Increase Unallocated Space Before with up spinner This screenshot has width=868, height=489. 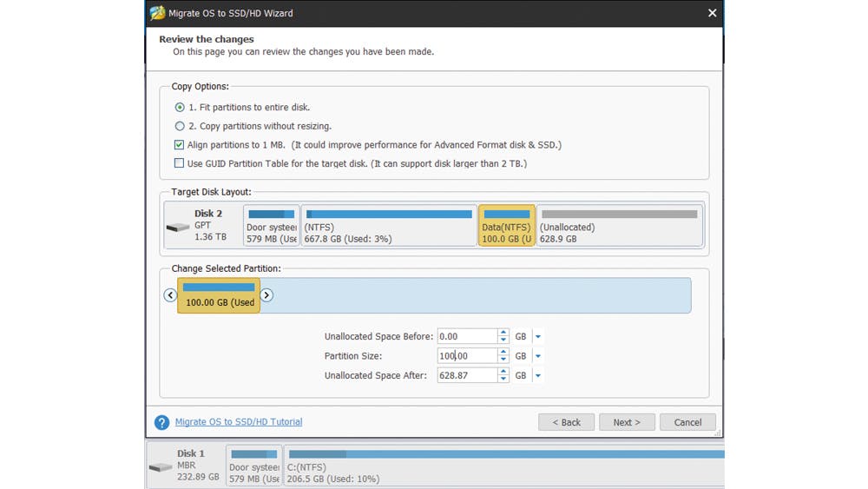click(503, 333)
